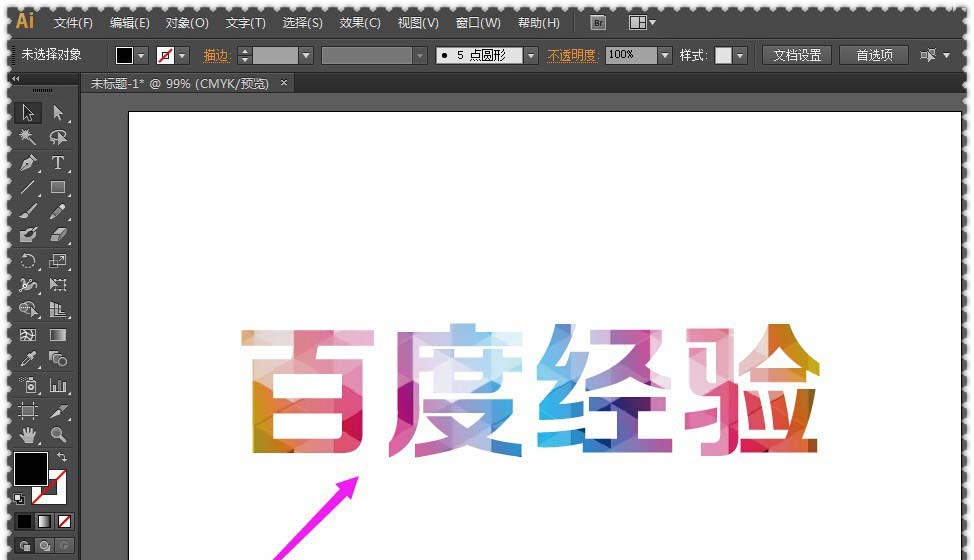Screen dimensions: 974x560
Task: Open graphic style (样式) dropdown arrow
Action: [740, 55]
